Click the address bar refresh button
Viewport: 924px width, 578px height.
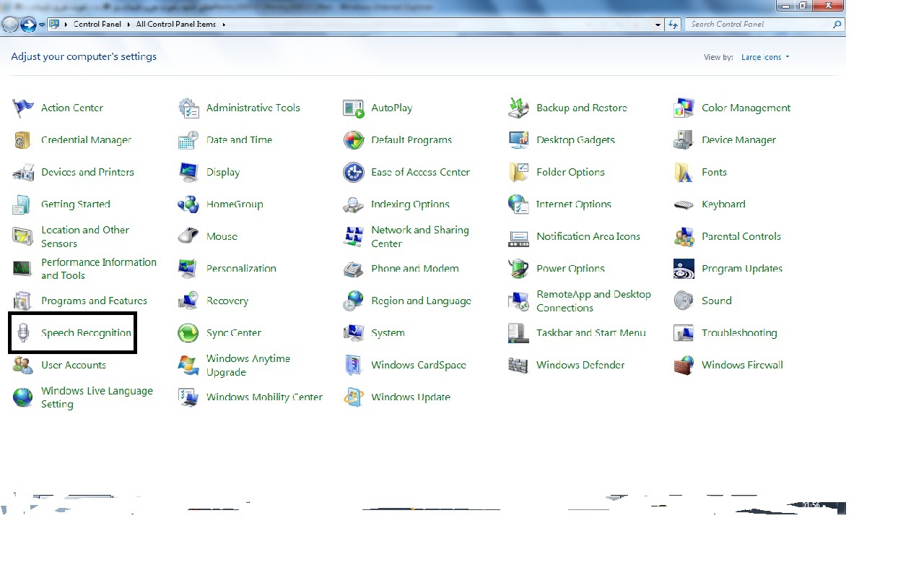pos(673,25)
